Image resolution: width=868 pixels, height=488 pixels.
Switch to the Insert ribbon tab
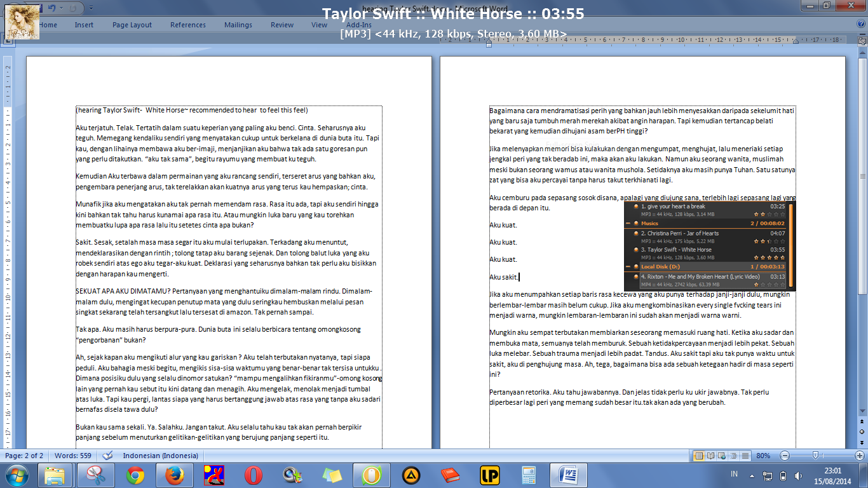coord(84,25)
